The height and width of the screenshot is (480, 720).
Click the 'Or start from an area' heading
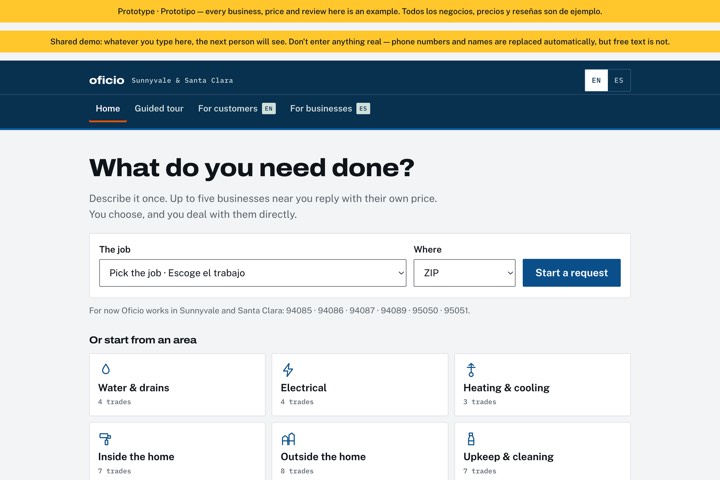(143, 340)
